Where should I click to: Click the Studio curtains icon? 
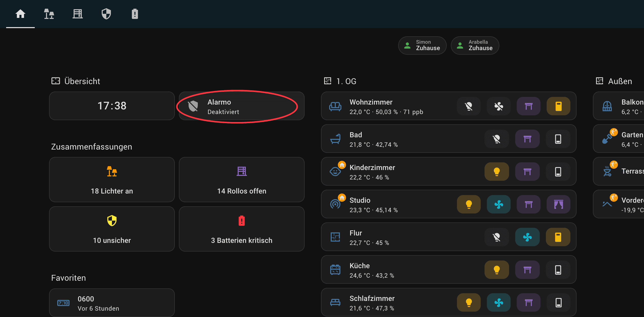[x=558, y=204]
